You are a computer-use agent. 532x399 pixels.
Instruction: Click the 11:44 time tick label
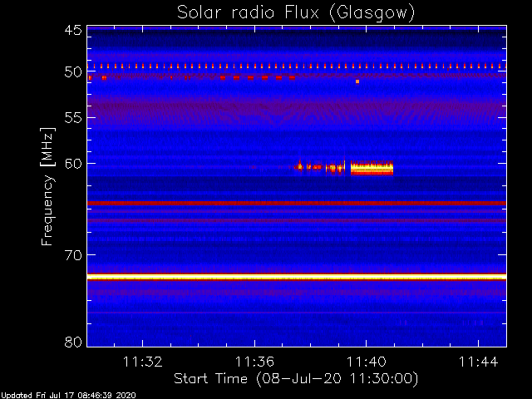[x=478, y=362]
